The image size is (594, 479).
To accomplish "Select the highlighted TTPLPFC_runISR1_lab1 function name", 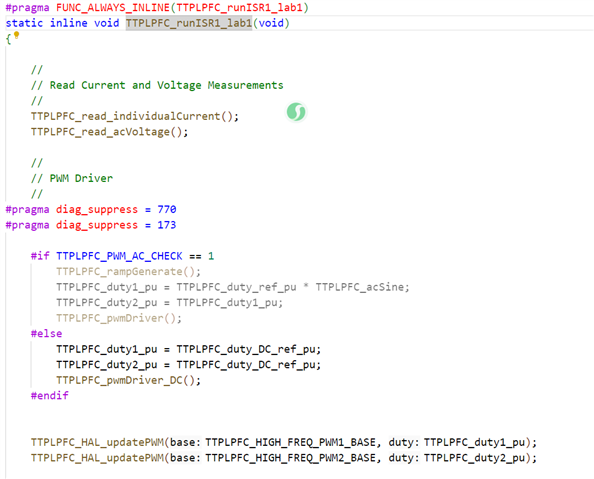I will (x=189, y=23).
